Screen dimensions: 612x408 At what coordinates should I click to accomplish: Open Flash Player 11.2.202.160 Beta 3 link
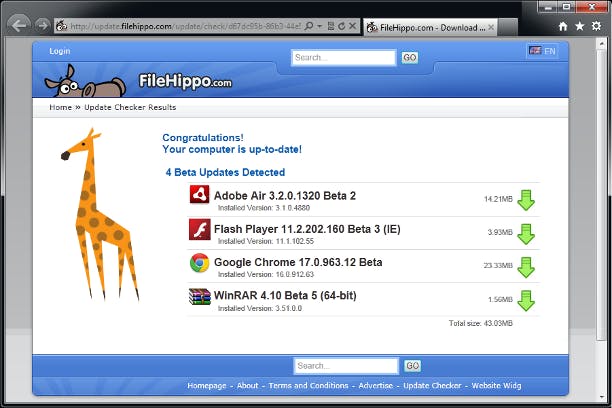click(307, 229)
